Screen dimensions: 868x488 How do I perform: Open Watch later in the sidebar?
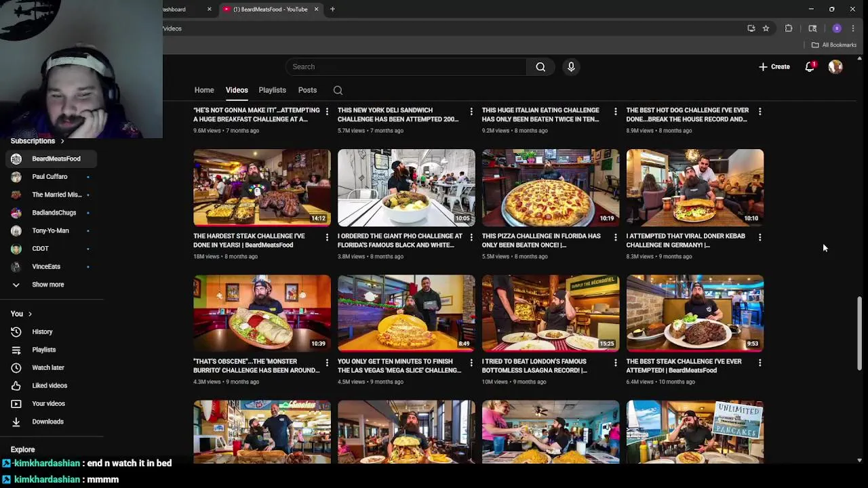[47, 367]
